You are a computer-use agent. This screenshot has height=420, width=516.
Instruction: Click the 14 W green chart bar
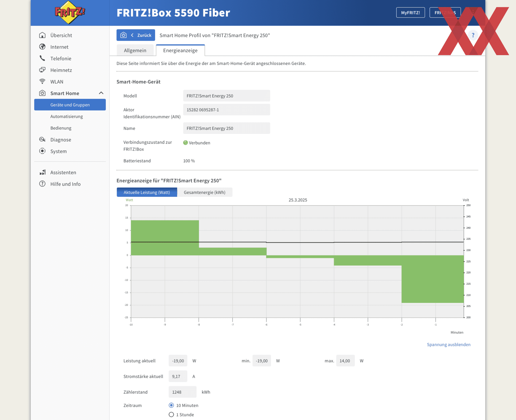click(x=165, y=238)
